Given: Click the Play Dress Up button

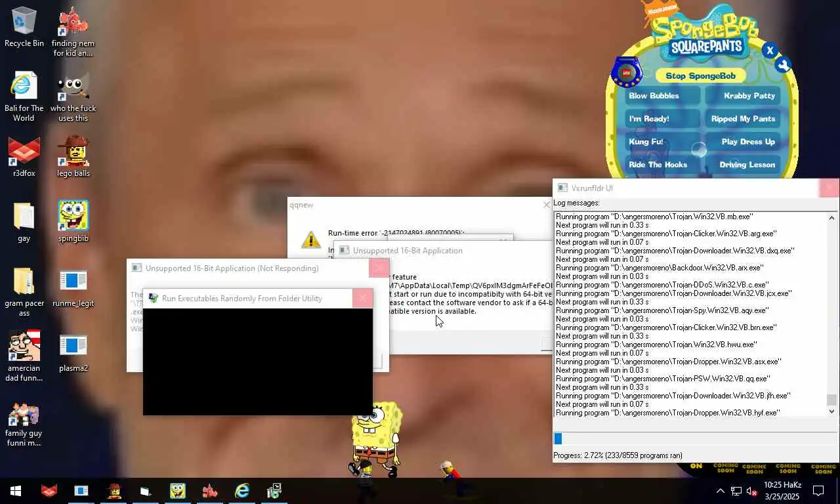Looking at the screenshot, I should click(742, 142).
